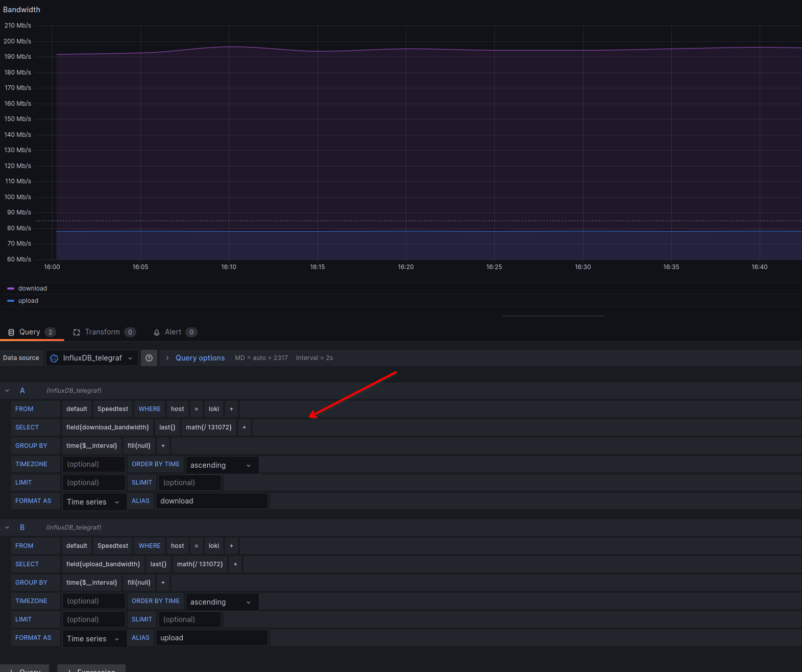Click math(/ 131072) in query A
Screen dimensions: 802x672
(x=209, y=427)
